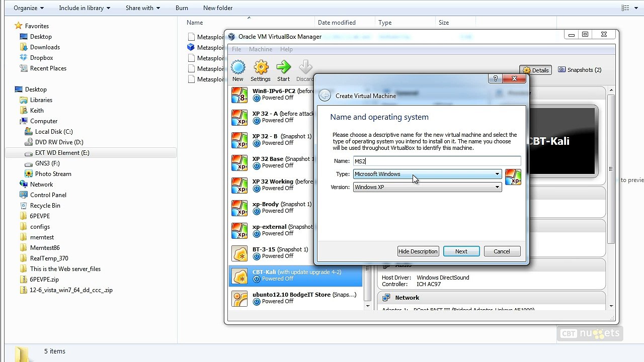Click the VM list scrollbar down arrow
This screenshot has height=362, width=644.
tap(368, 306)
